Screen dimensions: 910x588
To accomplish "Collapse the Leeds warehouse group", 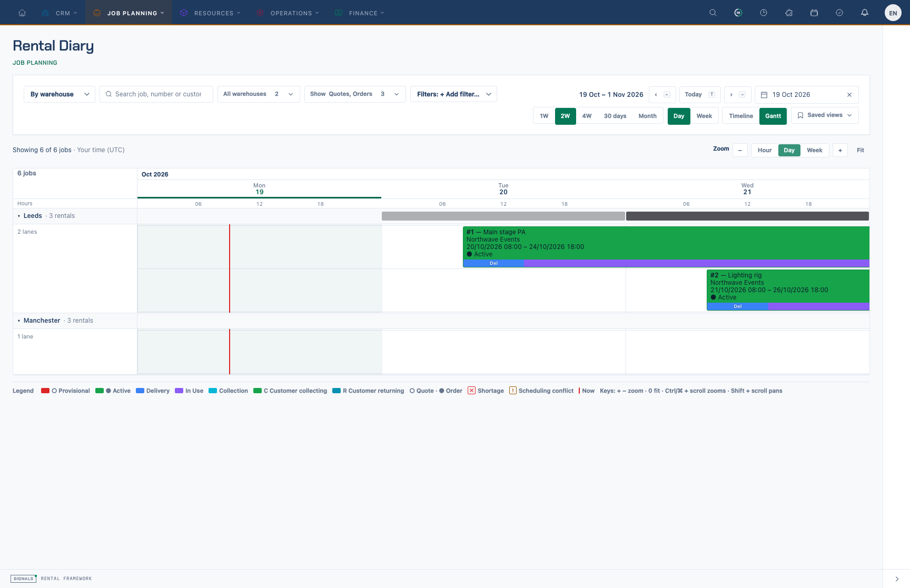I will click(x=19, y=216).
